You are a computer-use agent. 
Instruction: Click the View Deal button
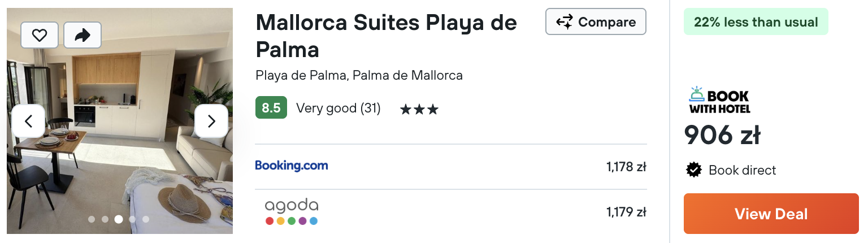(771, 214)
